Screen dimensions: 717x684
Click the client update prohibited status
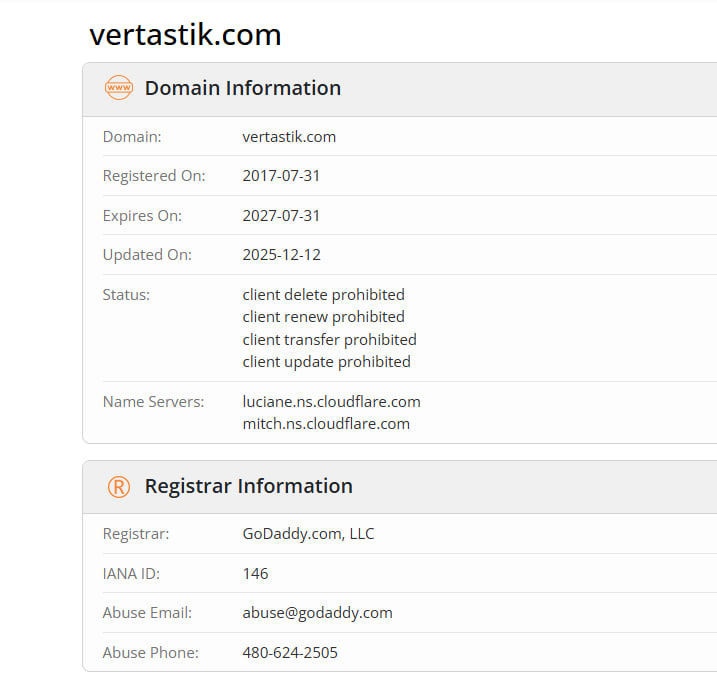pos(326,362)
